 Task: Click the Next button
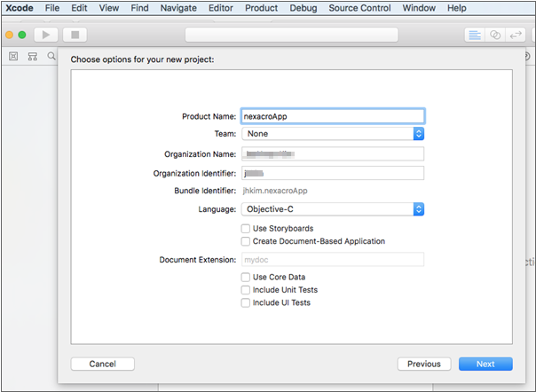pyautogui.click(x=485, y=364)
